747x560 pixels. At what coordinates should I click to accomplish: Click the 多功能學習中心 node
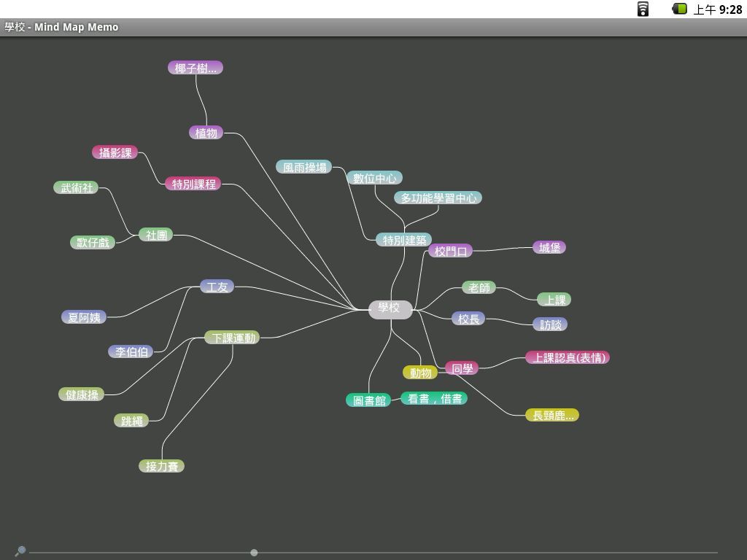click(438, 198)
